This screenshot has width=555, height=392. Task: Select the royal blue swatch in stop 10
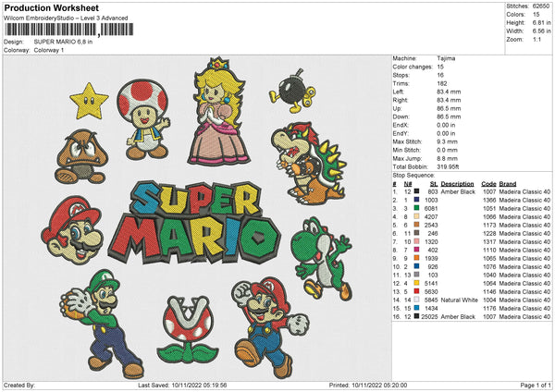[x=416, y=266]
